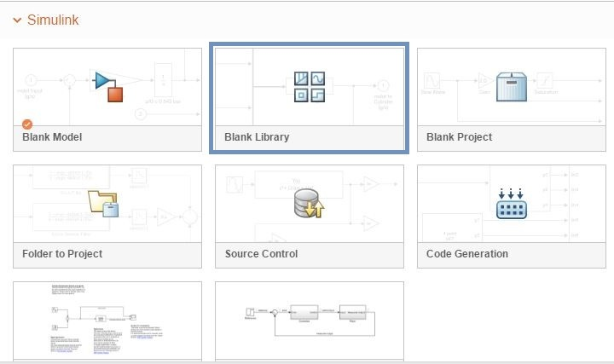Click the orange checkmark badge on Blank Model

pyautogui.click(x=27, y=124)
